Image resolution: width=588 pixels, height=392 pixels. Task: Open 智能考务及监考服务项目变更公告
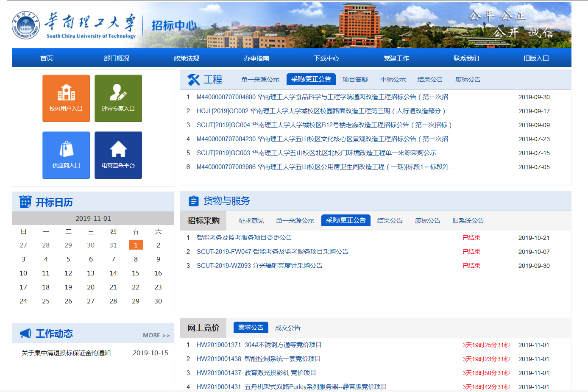[x=244, y=238]
